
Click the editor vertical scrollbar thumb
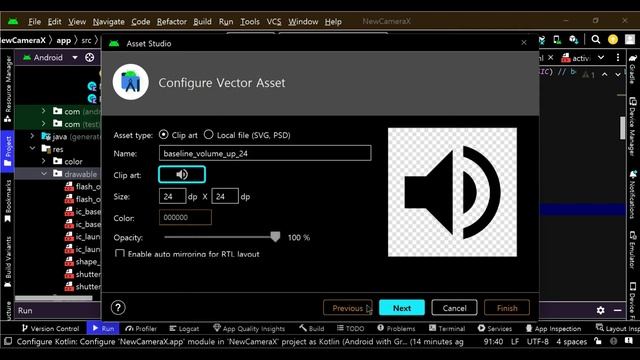(622, 128)
